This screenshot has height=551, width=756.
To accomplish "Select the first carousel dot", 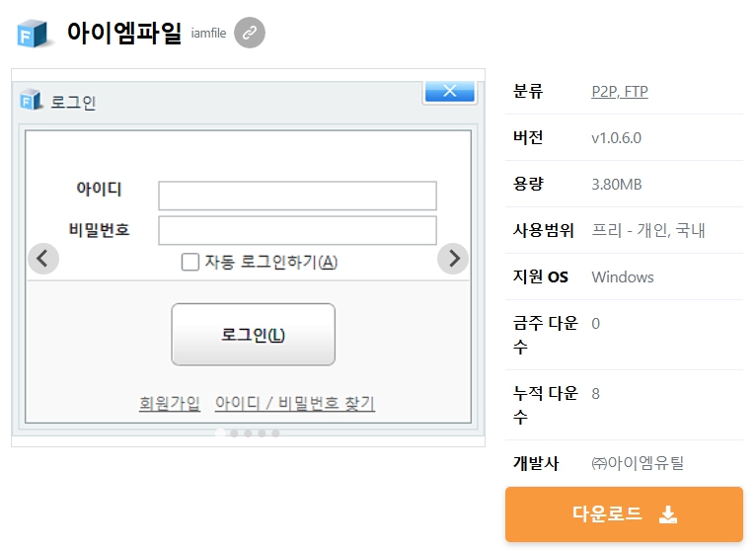I will coord(220,433).
